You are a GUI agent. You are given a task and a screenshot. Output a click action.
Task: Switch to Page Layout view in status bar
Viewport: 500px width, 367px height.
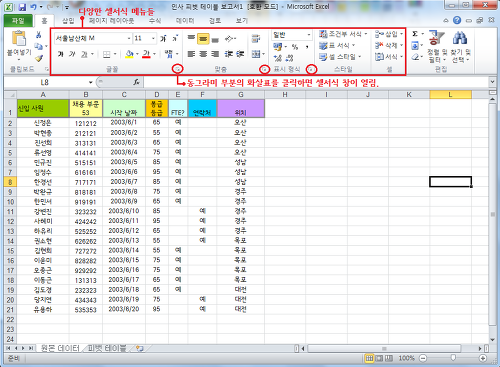(379, 358)
